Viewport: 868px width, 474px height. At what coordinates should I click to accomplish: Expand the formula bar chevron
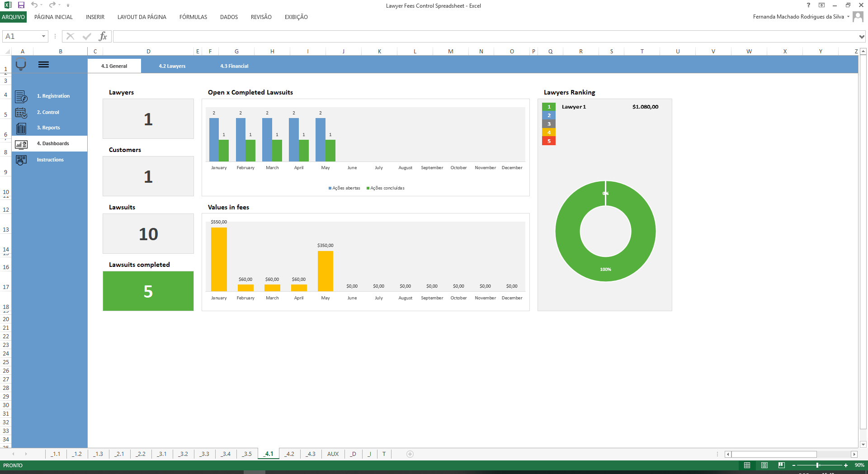(862, 36)
